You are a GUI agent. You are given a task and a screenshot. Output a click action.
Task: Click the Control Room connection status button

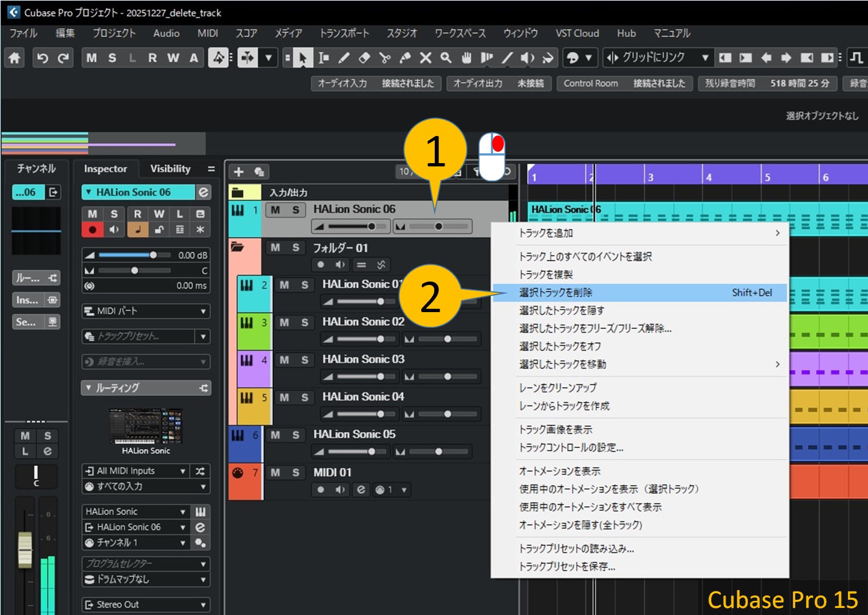coord(624,84)
